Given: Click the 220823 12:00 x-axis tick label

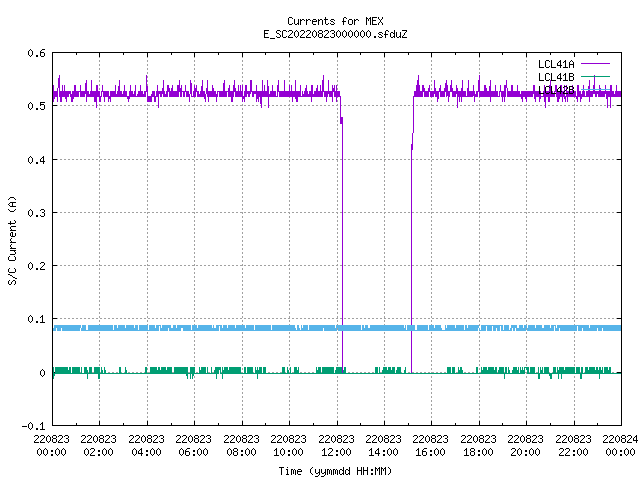Looking at the screenshot, I should point(336,446).
